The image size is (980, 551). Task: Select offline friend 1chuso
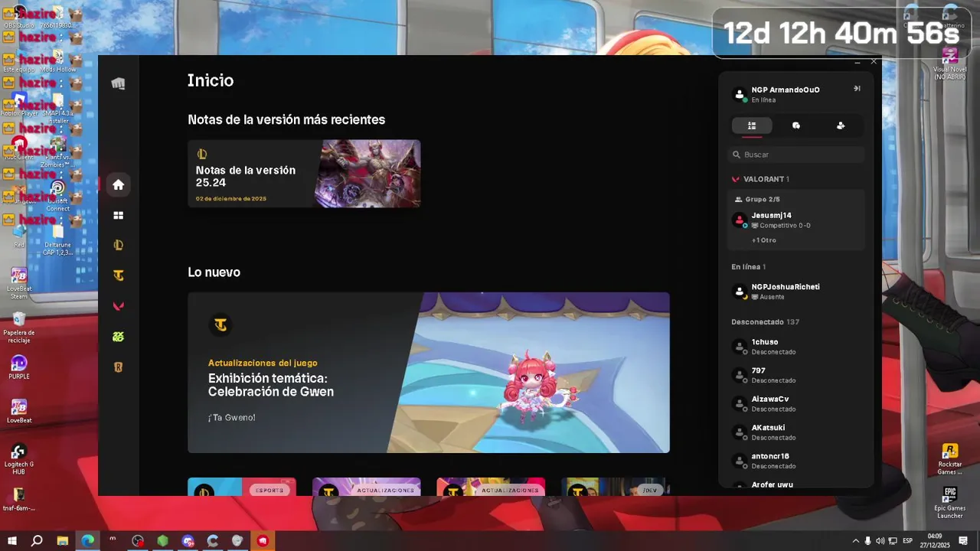click(x=796, y=347)
